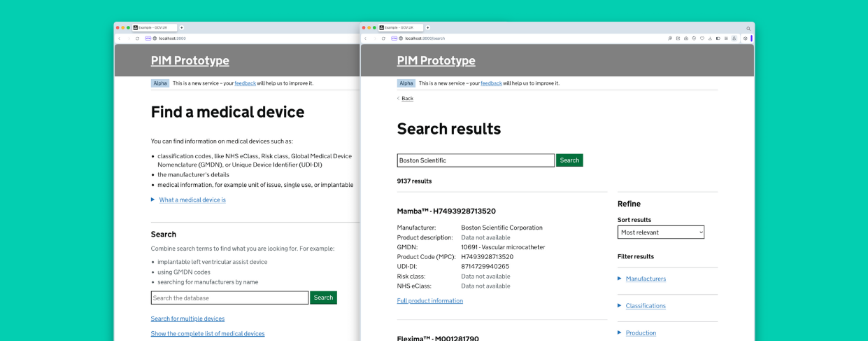This screenshot has width=868, height=341.
Task: Click the green Search button on Find a medical device page
Action: (x=323, y=298)
